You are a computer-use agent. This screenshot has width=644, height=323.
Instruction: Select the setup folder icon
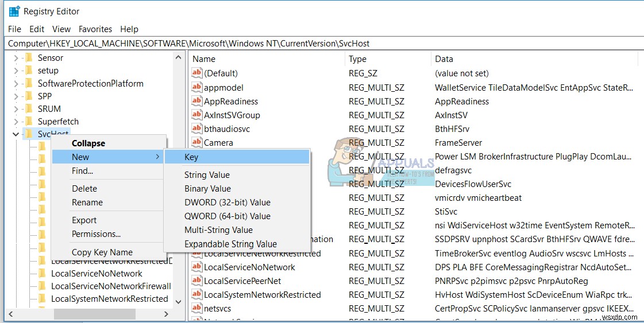coord(29,71)
